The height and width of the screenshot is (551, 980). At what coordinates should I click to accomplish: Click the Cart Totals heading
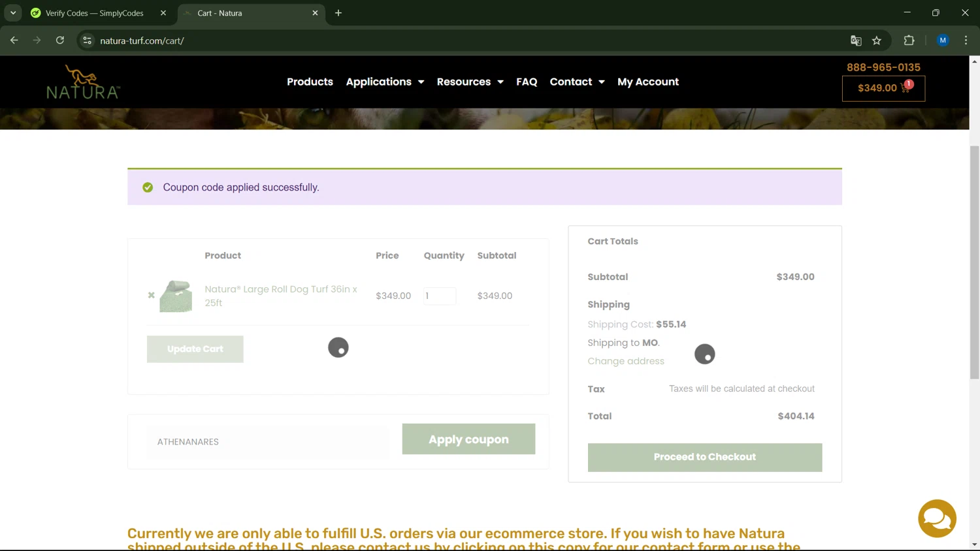pyautogui.click(x=613, y=241)
